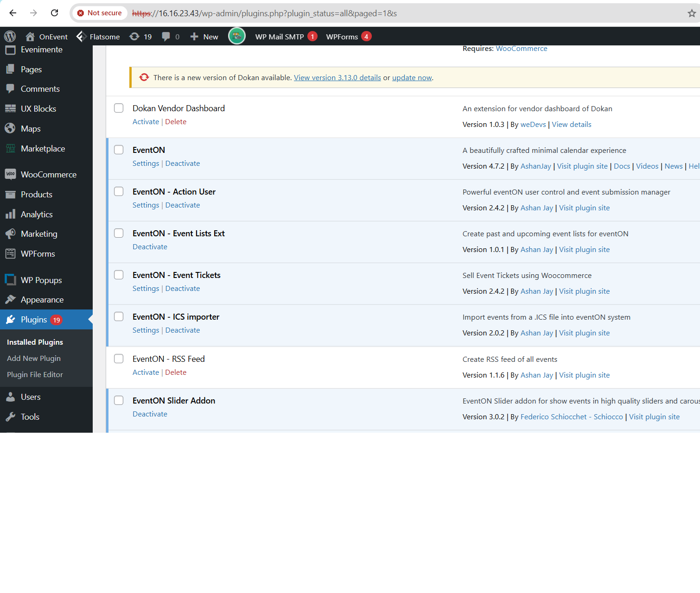
Task: Reload the page with the refresh icon
Action: [x=54, y=13]
